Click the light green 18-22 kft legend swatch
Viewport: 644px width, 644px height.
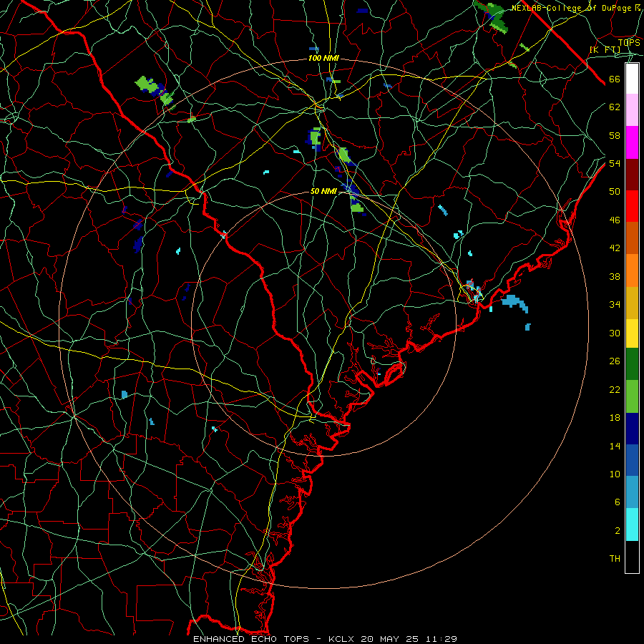[x=632, y=396]
